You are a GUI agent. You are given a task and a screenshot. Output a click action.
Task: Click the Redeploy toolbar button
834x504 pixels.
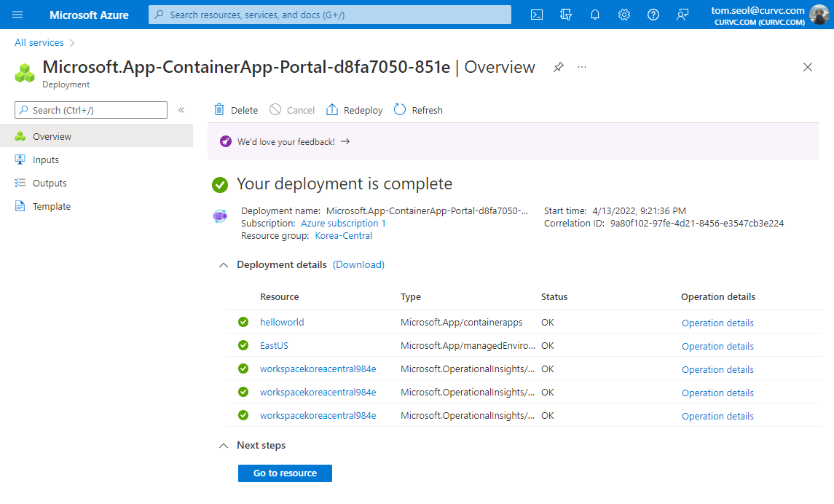[x=354, y=110]
